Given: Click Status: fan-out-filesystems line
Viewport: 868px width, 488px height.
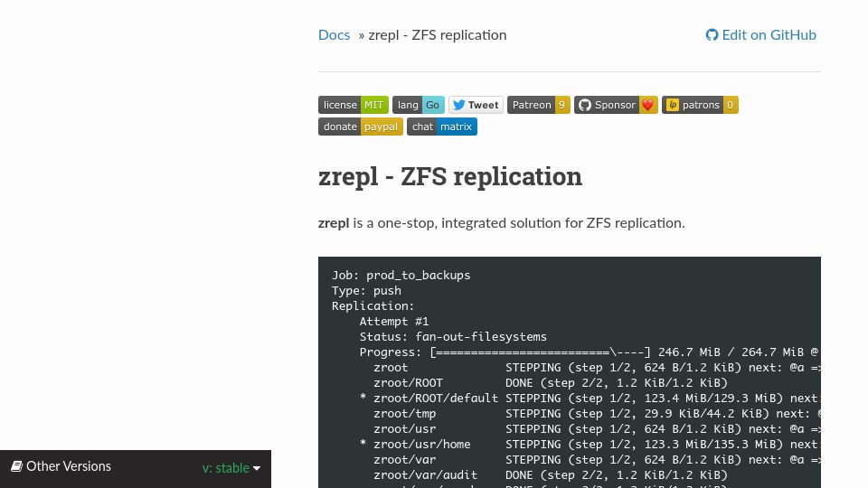Looking at the screenshot, I should (453, 336).
